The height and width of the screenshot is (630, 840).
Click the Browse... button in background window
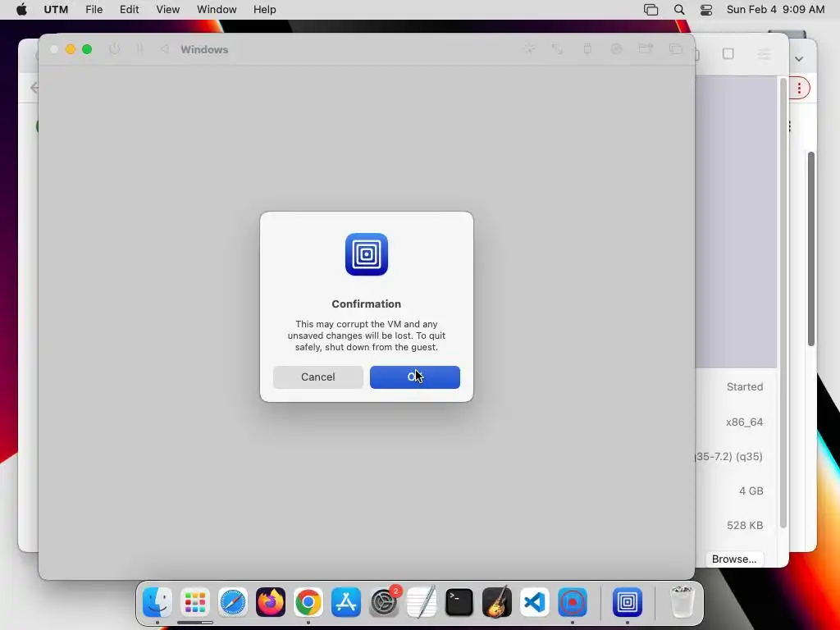[x=734, y=559]
